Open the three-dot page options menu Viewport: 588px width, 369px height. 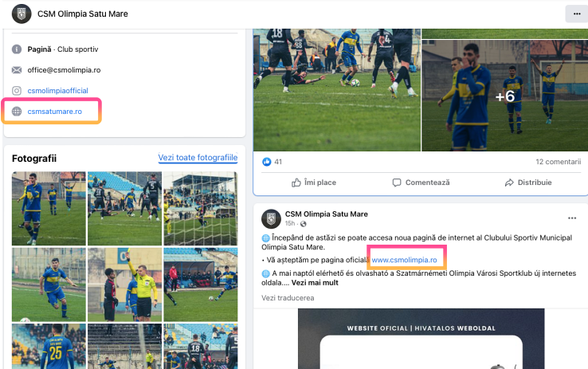point(577,14)
